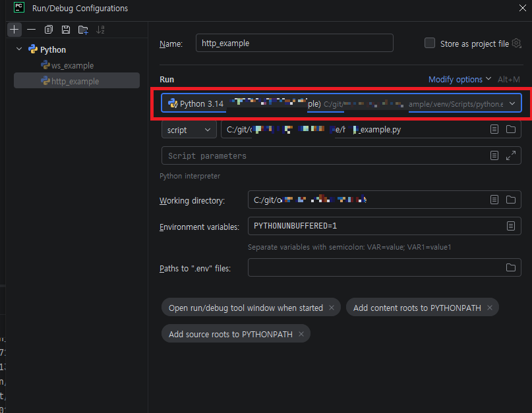
Task: Copy the selected configuration
Action: pos(49,30)
